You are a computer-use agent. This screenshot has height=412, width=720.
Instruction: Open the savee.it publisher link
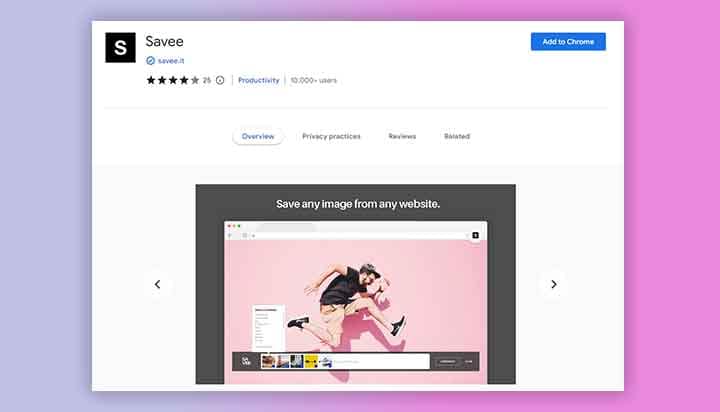click(172, 61)
